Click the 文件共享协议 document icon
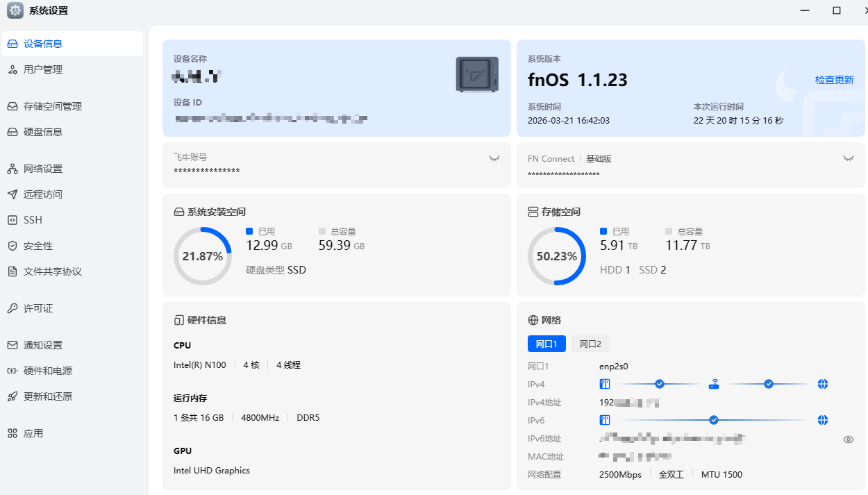The height and width of the screenshot is (495, 868). pyautogui.click(x=12, y=271)
